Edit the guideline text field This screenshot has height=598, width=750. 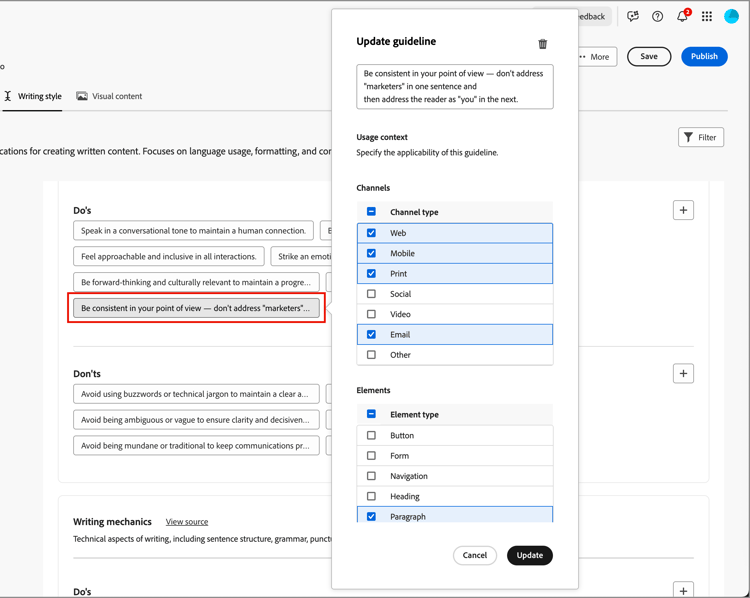[x=455, y=87]
